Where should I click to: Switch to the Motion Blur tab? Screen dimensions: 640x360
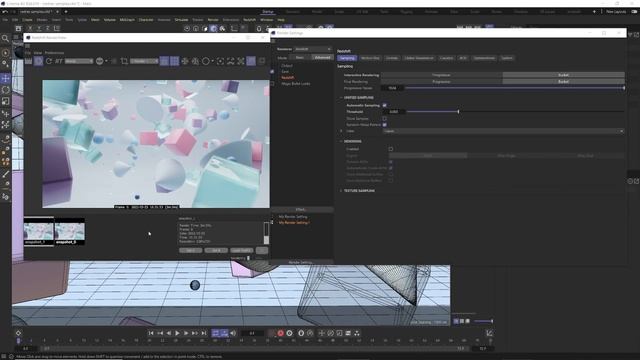[370, 58]
